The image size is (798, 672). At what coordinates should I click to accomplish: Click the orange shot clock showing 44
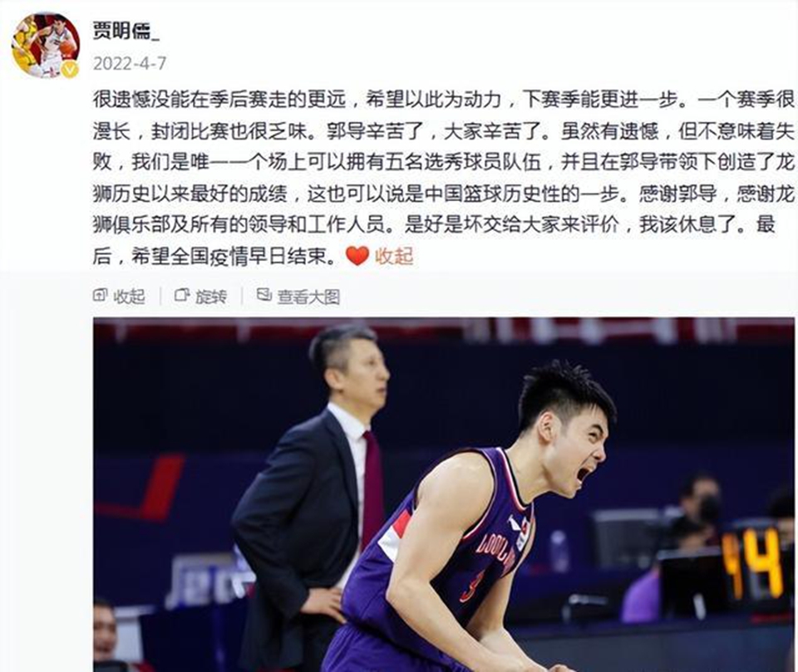coord(753,563)
